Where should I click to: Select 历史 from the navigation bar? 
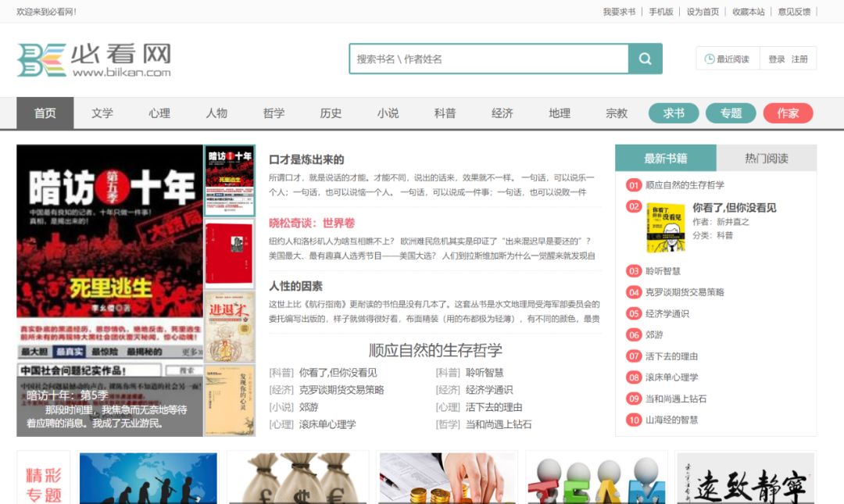pyautogui.click(x=331, y=113)
